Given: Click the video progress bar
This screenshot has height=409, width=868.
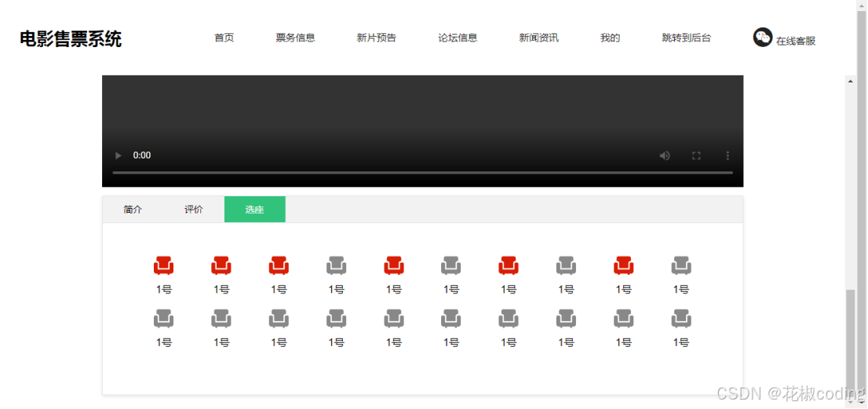Looking at the screenshot, I should (422, 173).
